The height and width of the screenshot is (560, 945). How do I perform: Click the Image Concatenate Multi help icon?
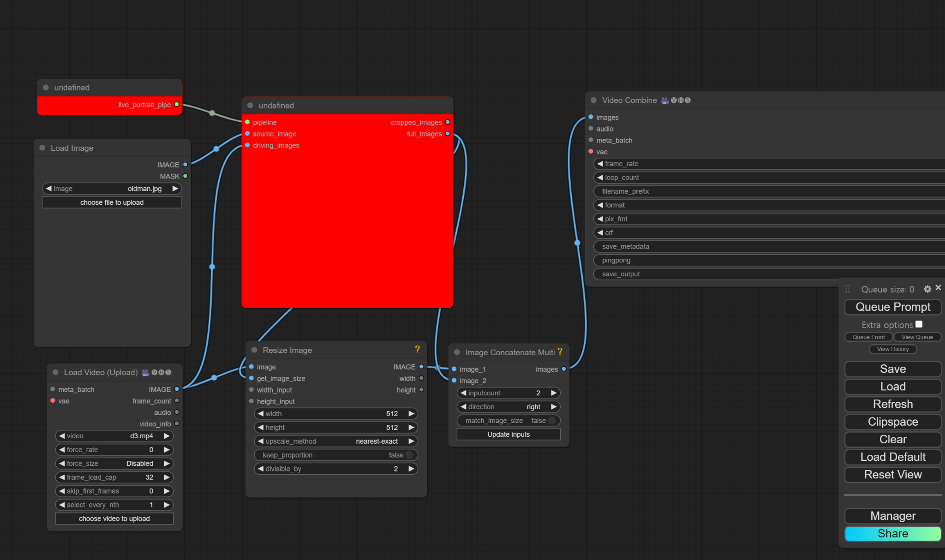[x=560, y=352]
